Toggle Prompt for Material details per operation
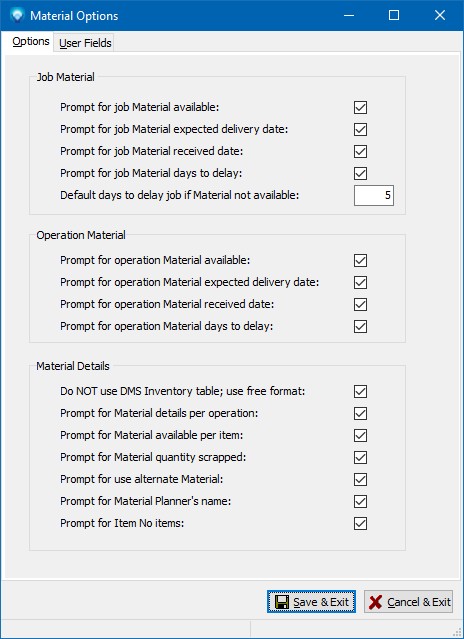464x639 pixels. [361, 413]
